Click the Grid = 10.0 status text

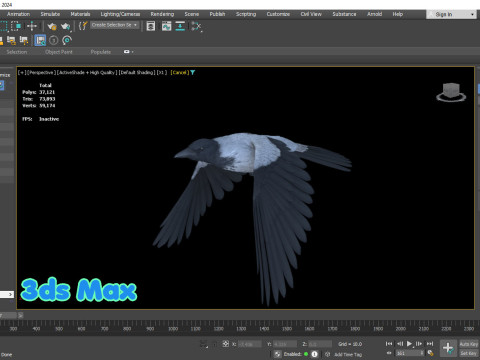(350, 344)
